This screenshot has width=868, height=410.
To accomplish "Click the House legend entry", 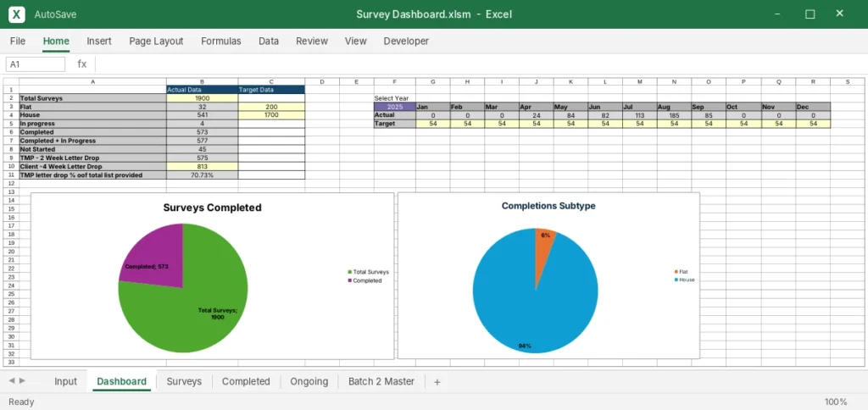I will click(x=684, y=280).
